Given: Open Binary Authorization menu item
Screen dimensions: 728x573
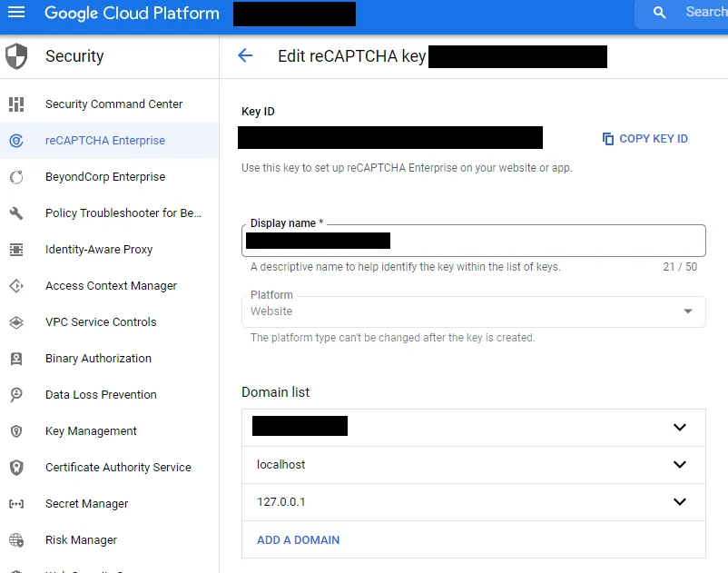Looking at the screenshot, I should pyautogui.click(x=98, y=359).
